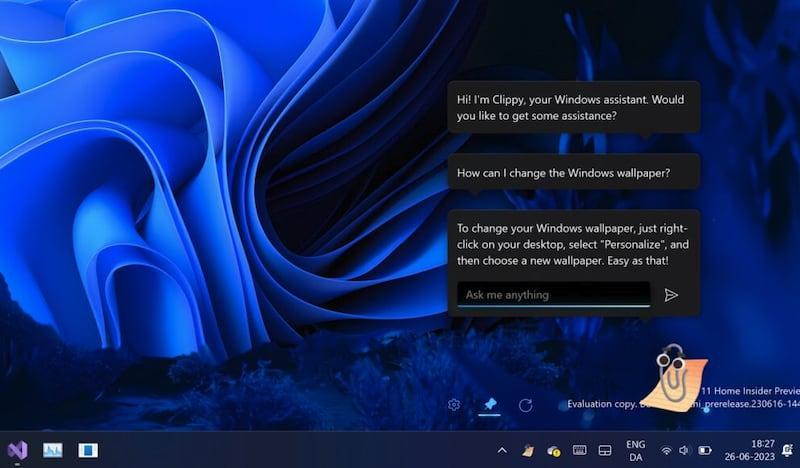800x468 pixels.
Task: Reset chat with the refresh icon
Action: coord(526,405)
